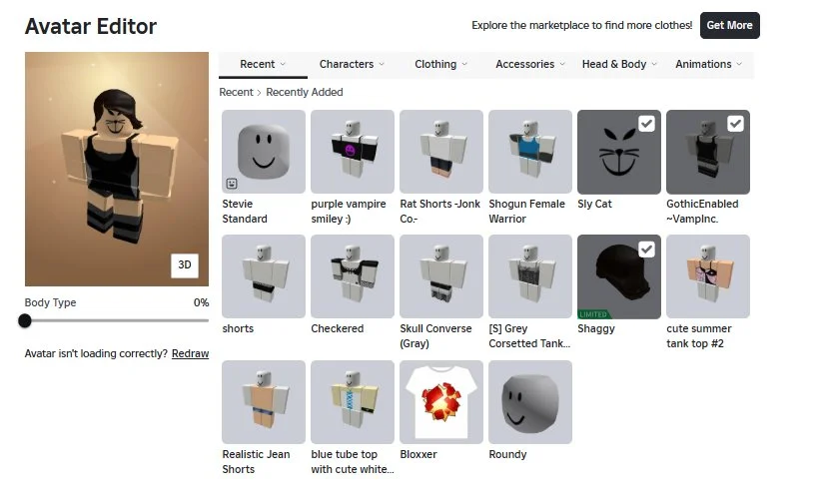Equip the Bloxxer t-shirt
The width and height of the screenshot is (834, 504).
tap(440, 402)
